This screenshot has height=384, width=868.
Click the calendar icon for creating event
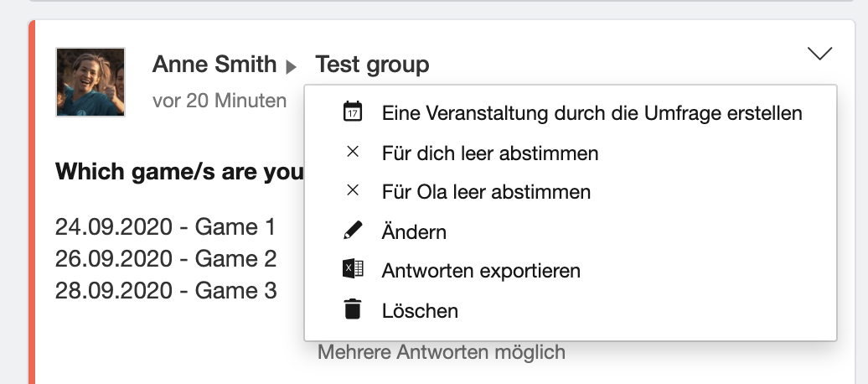[x=353, y=112]
